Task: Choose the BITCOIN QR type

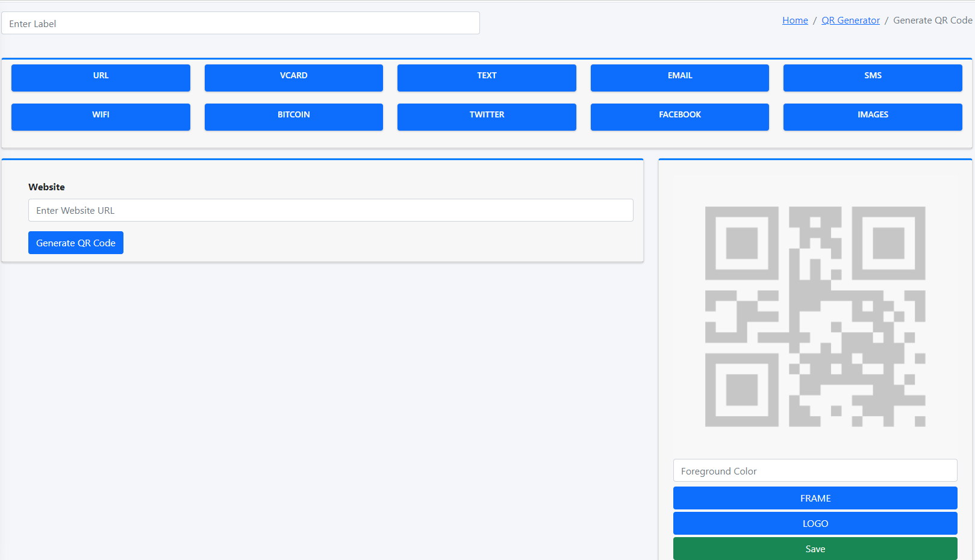Action: pyautogui.click(x=293, y=117)
